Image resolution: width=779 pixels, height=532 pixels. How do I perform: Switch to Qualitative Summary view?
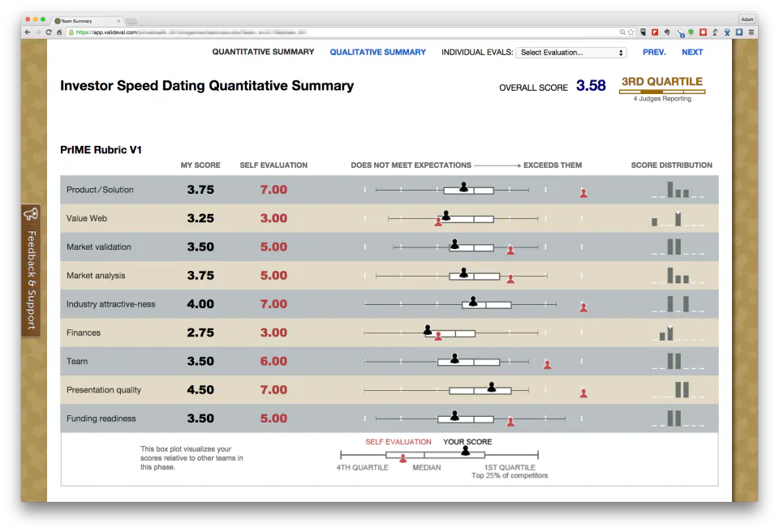pos(377,52)
